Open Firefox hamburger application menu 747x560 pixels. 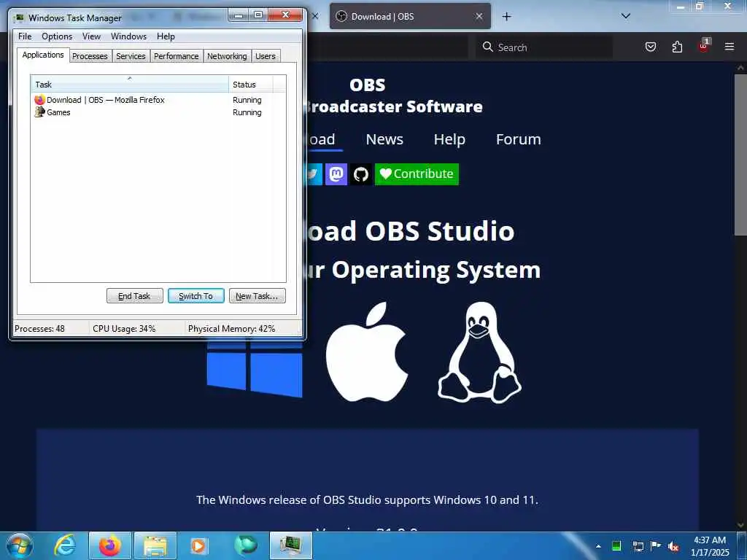[x=729, y=47]
